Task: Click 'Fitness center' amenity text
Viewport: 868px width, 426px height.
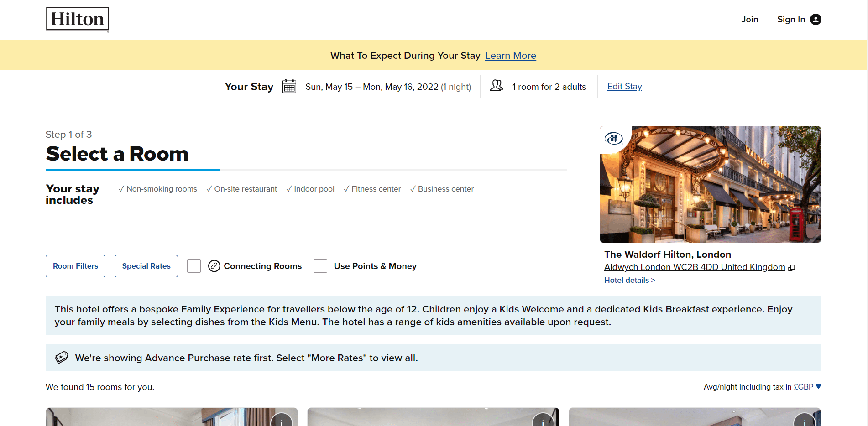Action: tap(376, 189)
